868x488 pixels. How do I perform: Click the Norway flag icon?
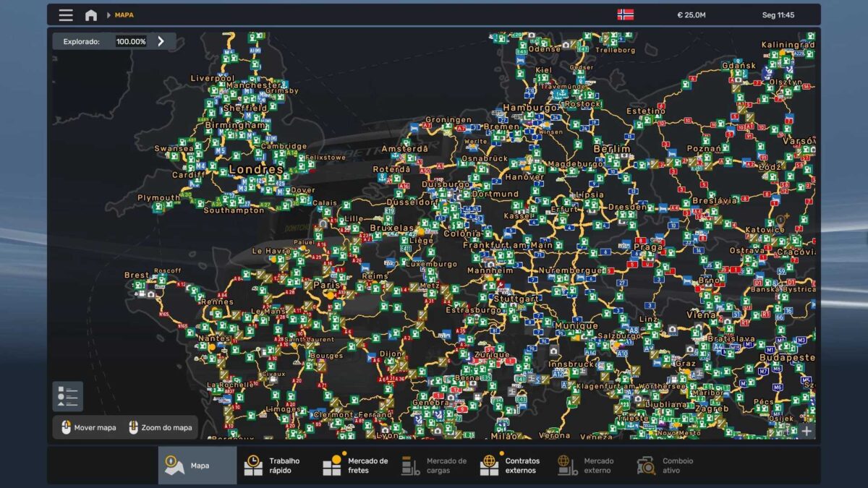point(625,15)
